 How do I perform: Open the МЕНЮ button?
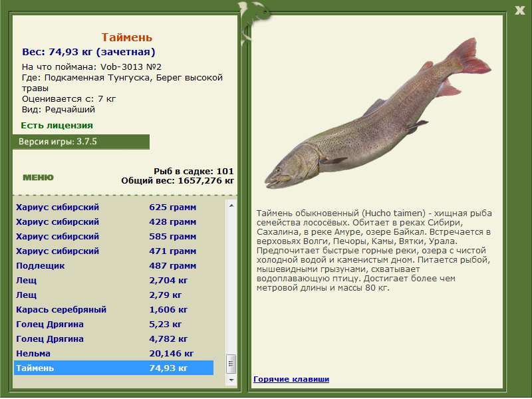click(38, 178)
